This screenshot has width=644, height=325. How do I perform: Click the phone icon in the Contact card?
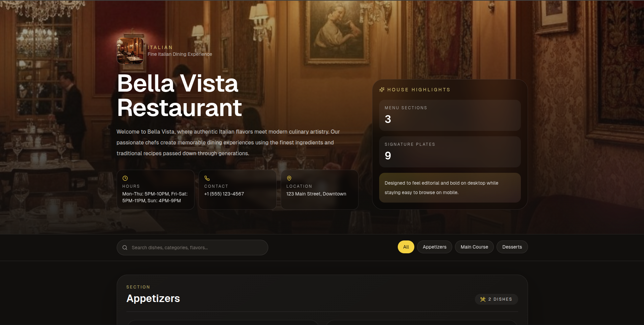(x=207, y=178)
